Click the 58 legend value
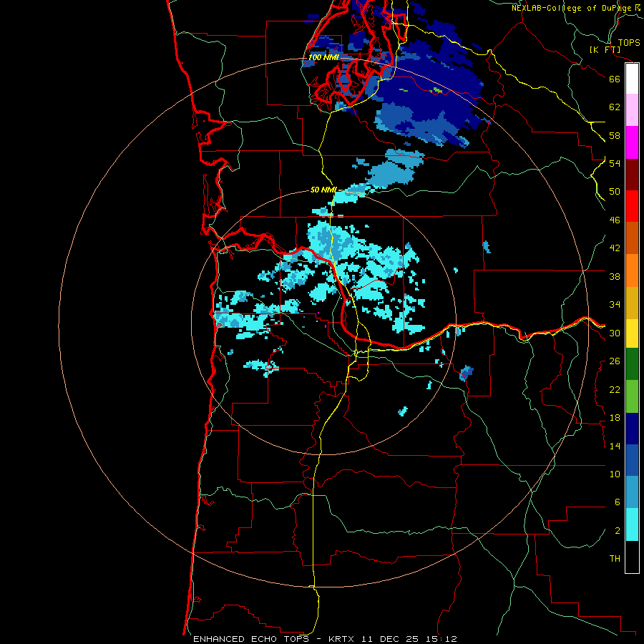644x644 pixels. 615,135
